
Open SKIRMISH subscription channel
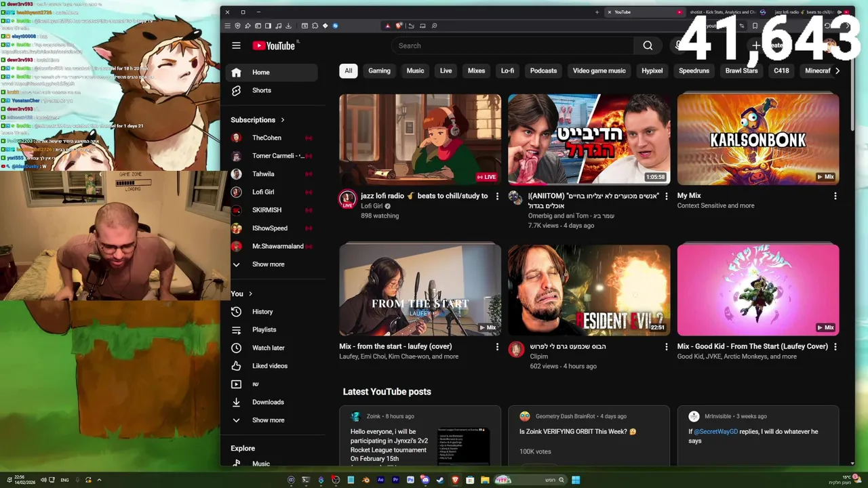[271, 210]
